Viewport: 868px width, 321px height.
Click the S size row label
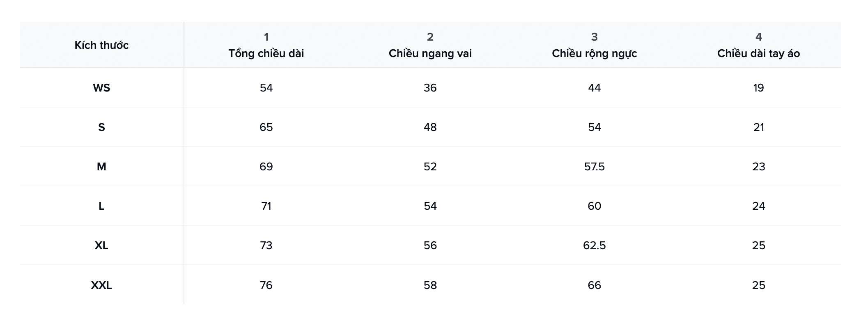[101, 127]
